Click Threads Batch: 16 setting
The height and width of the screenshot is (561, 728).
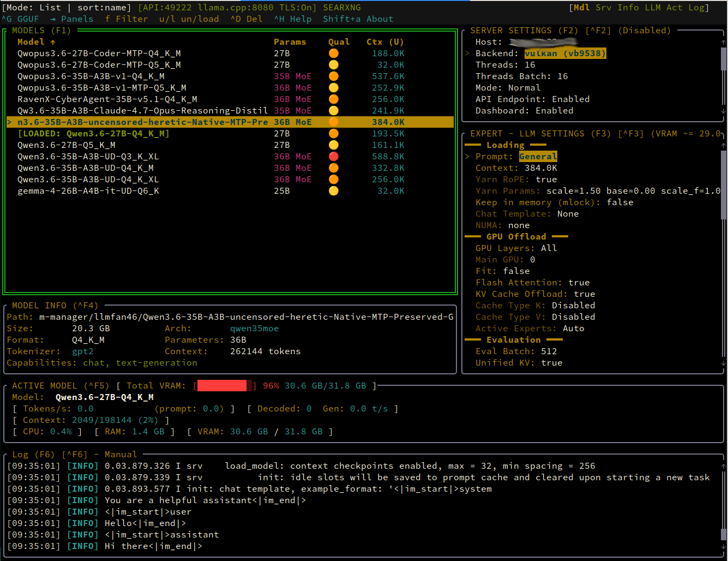point(522,76)
